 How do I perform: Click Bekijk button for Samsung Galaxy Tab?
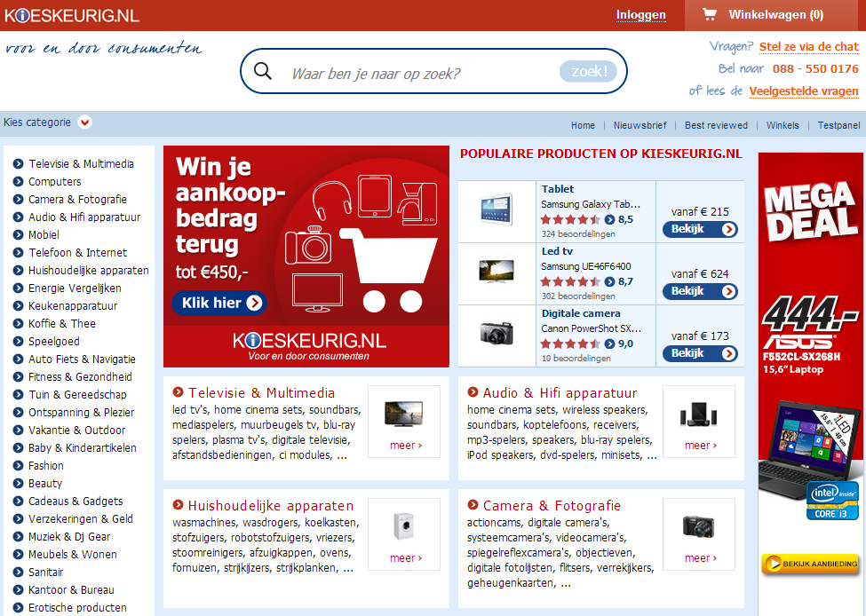[x=700, y=229]
